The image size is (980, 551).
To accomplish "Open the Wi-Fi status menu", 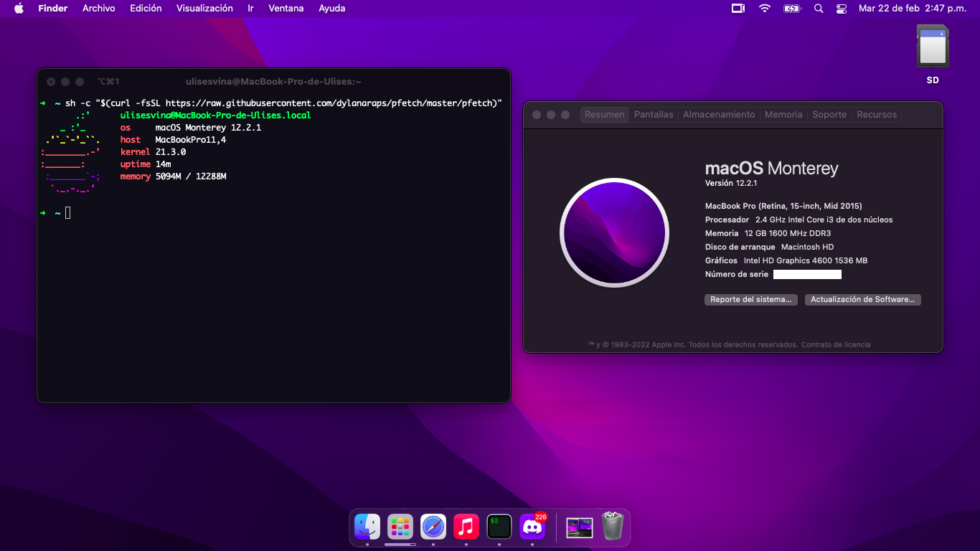I will [x=765, y=9].
